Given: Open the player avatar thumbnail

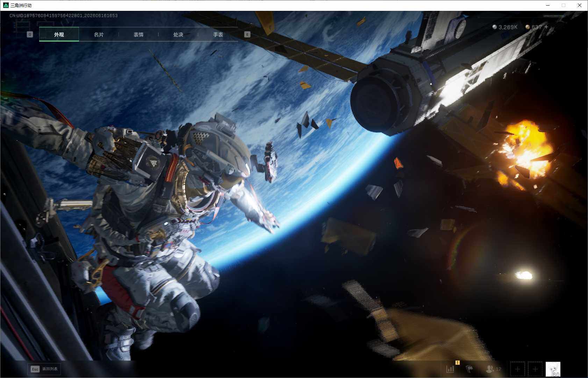Looking at the screenshot, I should coord(553,369).
